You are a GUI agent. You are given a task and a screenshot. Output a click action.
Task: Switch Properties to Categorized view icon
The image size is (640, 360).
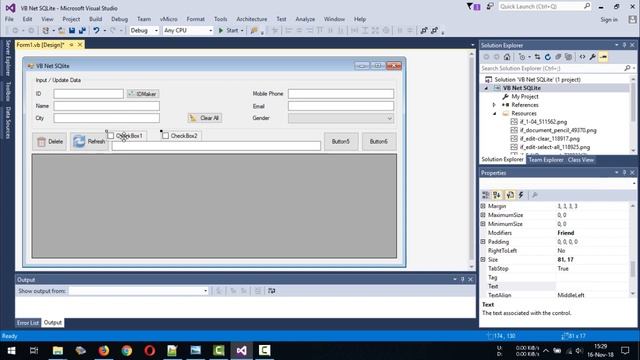[486, 195]
